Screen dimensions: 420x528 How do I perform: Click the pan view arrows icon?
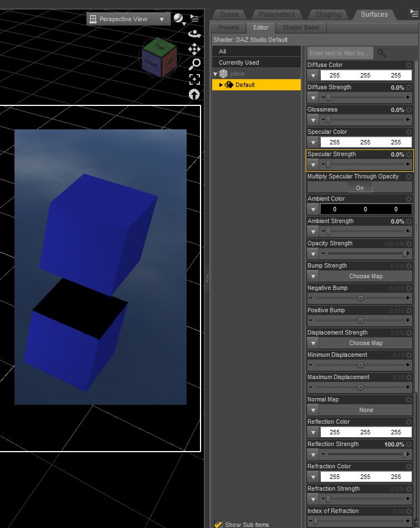[194, 49]
